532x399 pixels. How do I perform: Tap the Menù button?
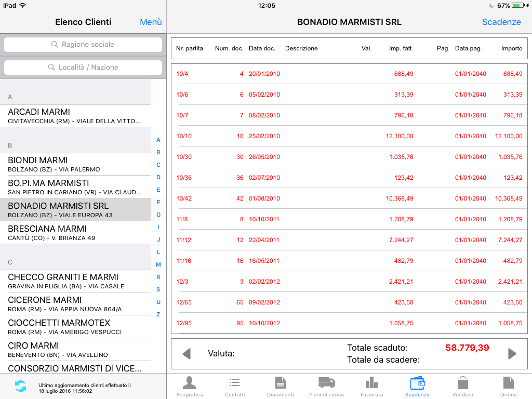pos(151,22)
